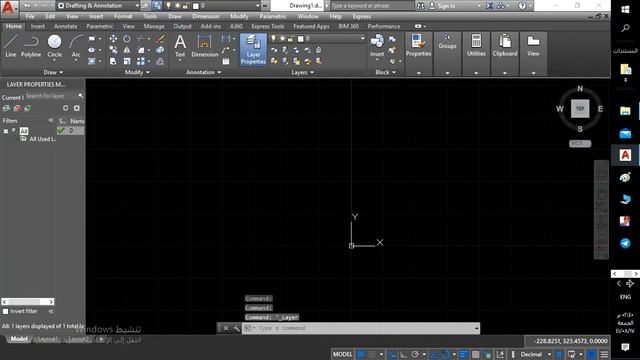The height and width of the screenshot is (360, 640).
Task: Expand the Annotation panel
Action: (203, 72)
